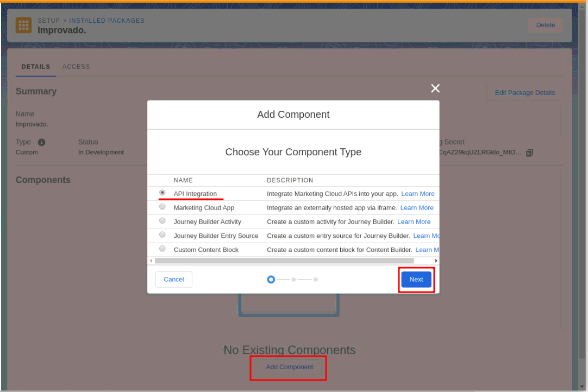This screenshot has height=392, width=588.
Task: Click the first step progress indicator dot
Action: [271, 280]
